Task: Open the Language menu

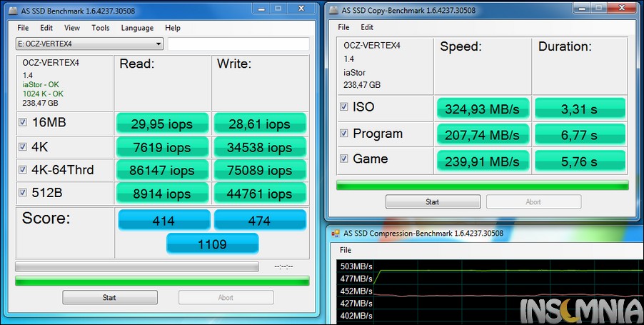Action: (x=137, y=28)
